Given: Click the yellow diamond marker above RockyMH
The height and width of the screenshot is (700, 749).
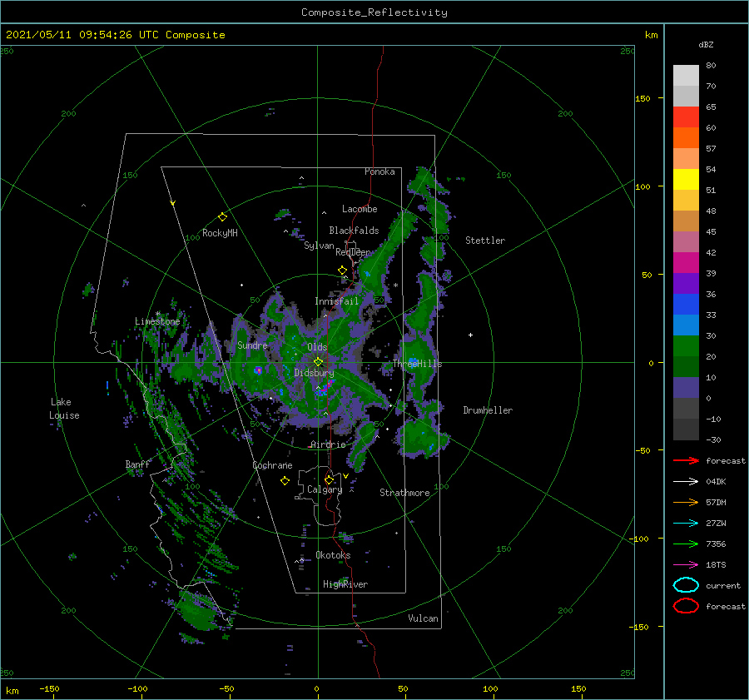Looking at the screenshot, I should coord(222,217).
